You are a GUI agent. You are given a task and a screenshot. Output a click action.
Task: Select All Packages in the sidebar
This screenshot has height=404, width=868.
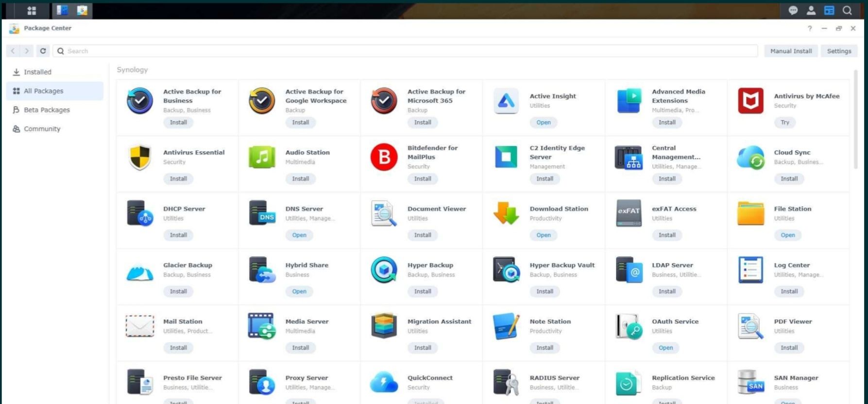55,91
